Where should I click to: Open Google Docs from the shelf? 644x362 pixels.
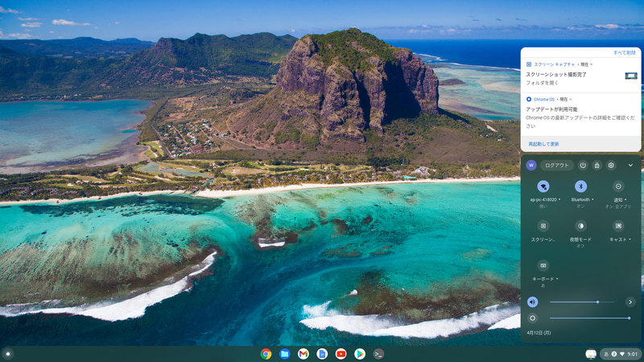(x=322, y=354)
